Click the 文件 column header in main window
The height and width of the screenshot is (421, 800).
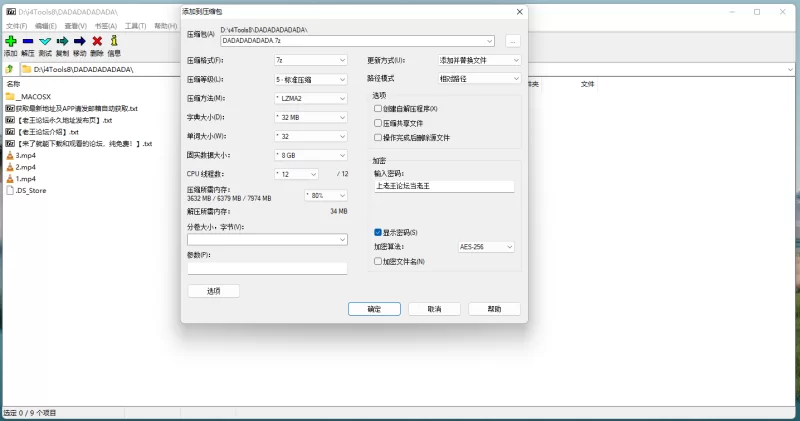[588, 84]
